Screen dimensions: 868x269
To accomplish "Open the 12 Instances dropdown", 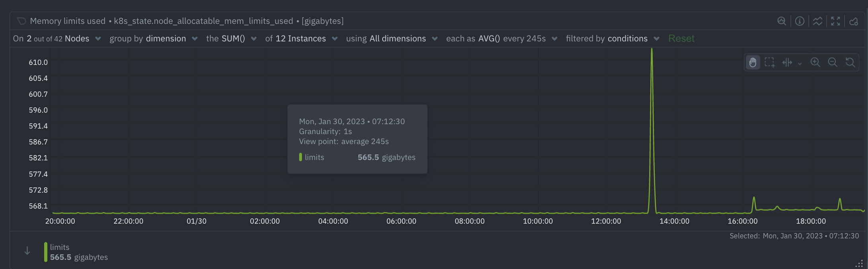I will point(302,39).
